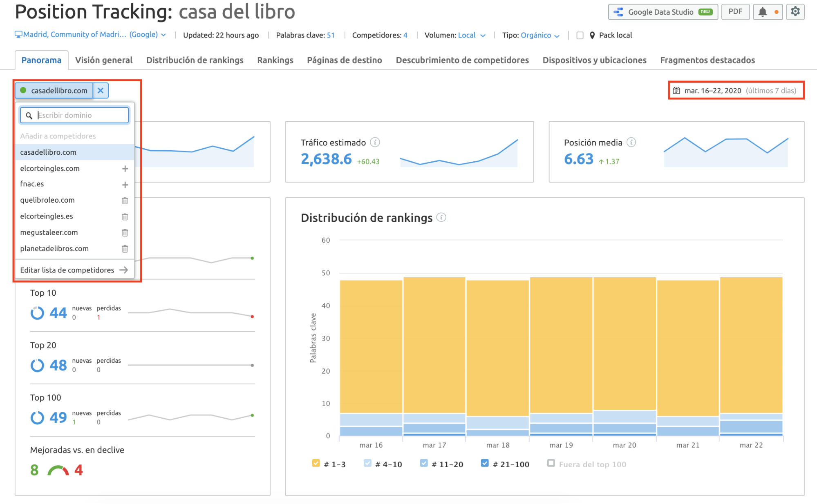Open Fragmentos destacados tab
Screen dimensions: 817x504
[707, 60]
